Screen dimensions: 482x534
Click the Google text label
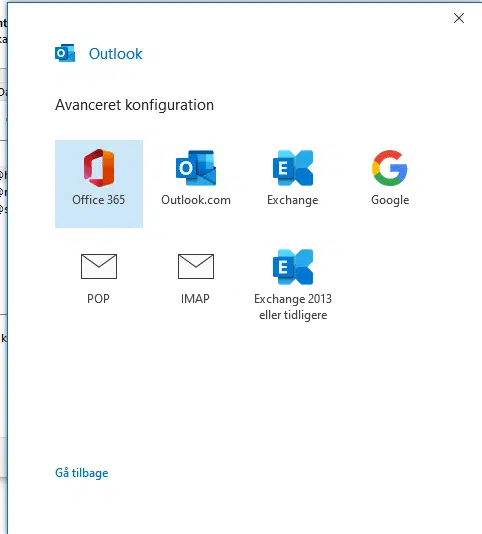[x=390, y=200]
